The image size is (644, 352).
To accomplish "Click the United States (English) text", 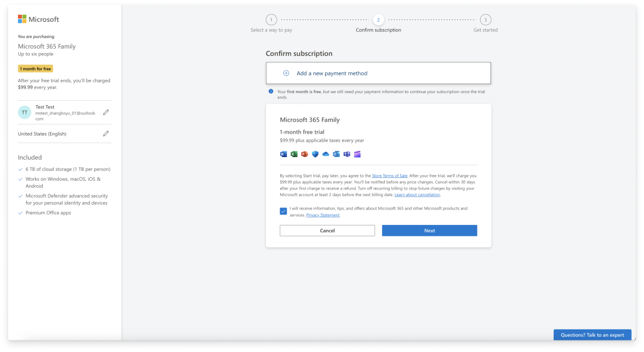I will coord(42,134).
